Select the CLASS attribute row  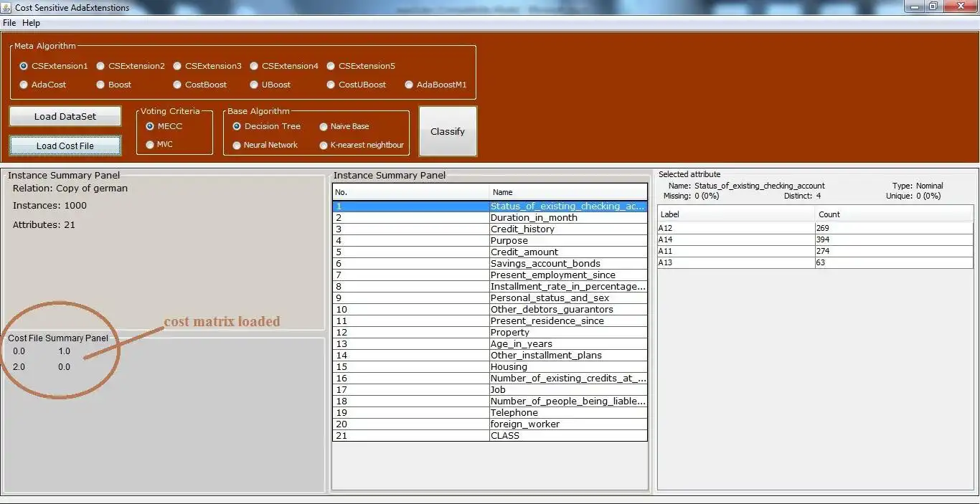[x=490, y=436]
